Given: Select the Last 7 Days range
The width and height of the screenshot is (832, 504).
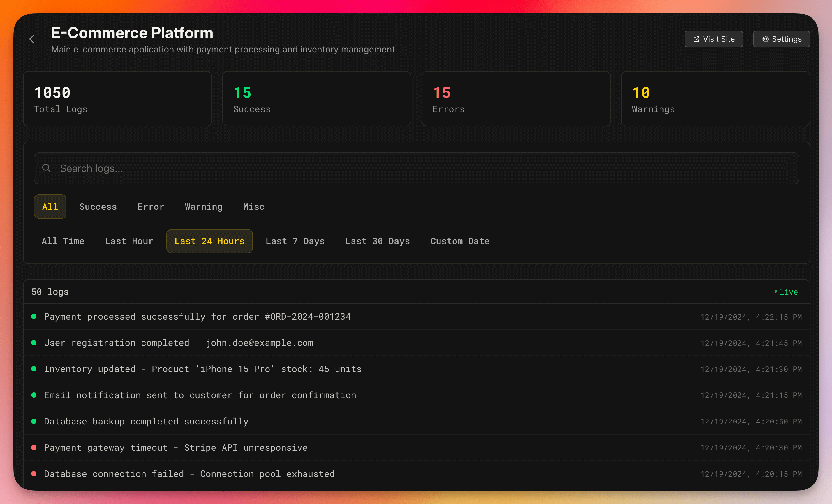Looking at the screenshot, I should coord(295,241).
